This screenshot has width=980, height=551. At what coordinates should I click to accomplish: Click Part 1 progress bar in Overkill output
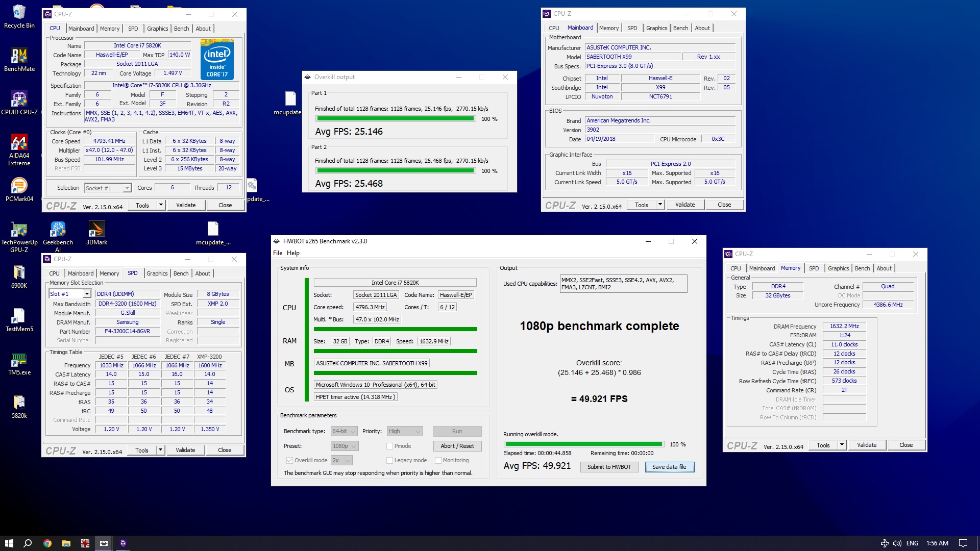click(395, 118)
